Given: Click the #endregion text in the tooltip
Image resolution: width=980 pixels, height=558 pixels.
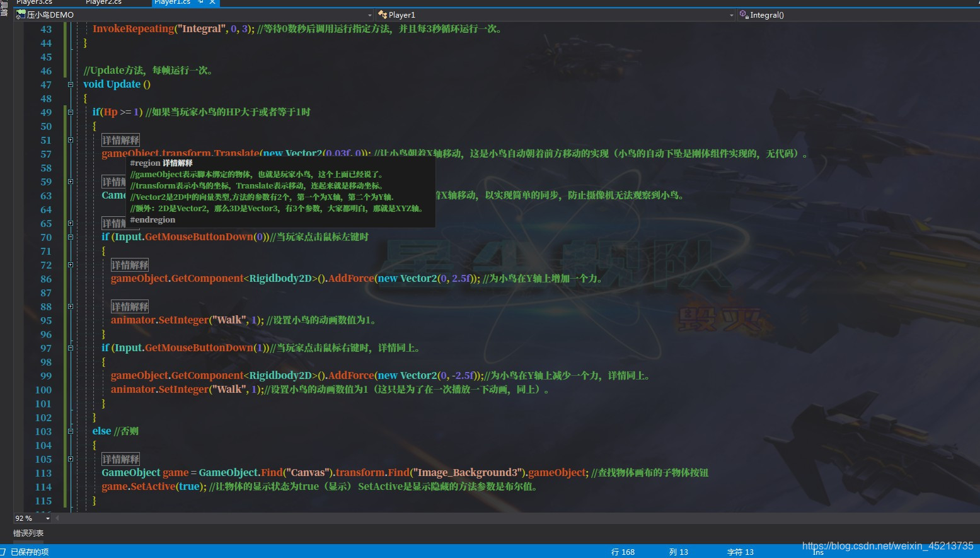Looking at the screenshot, I should (153, 220).
